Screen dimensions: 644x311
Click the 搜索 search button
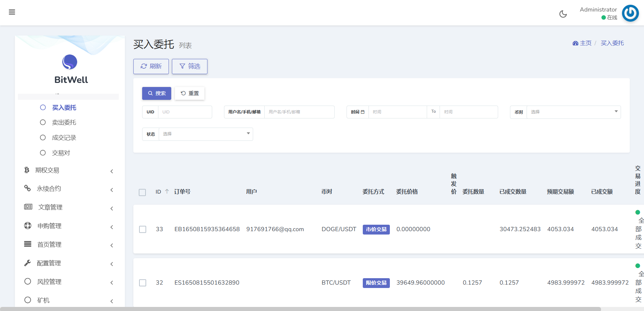pos(157,93)
